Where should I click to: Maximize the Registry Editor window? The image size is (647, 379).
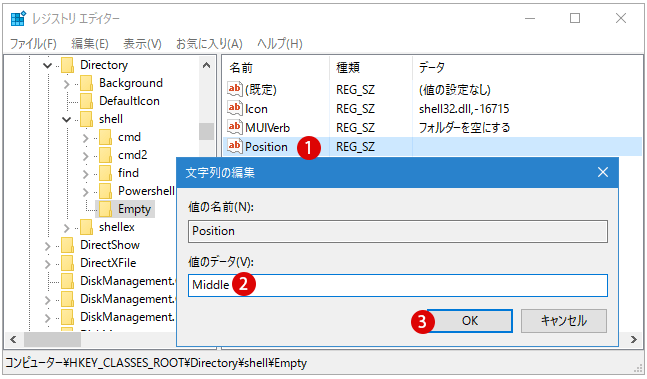(575, 18)
